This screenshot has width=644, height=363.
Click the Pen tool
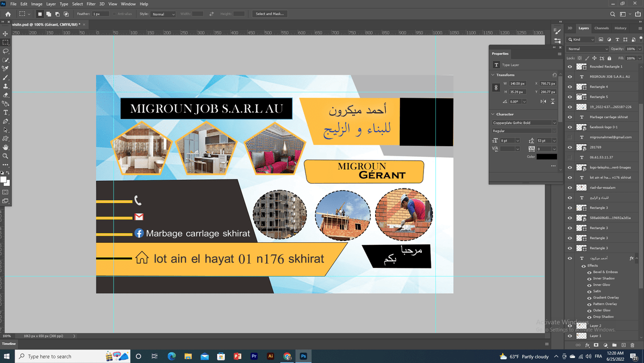pos(5,121)
